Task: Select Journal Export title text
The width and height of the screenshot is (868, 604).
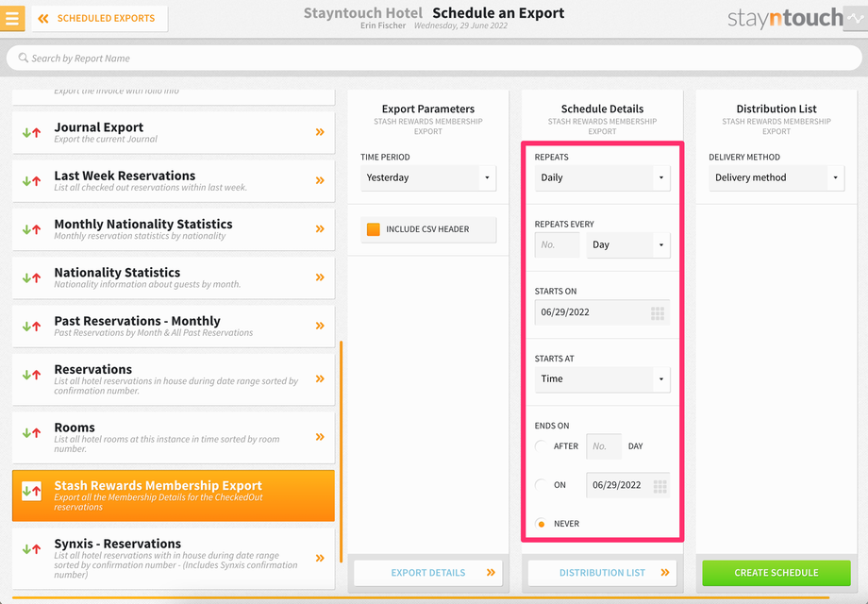Action: click(98, 127)
